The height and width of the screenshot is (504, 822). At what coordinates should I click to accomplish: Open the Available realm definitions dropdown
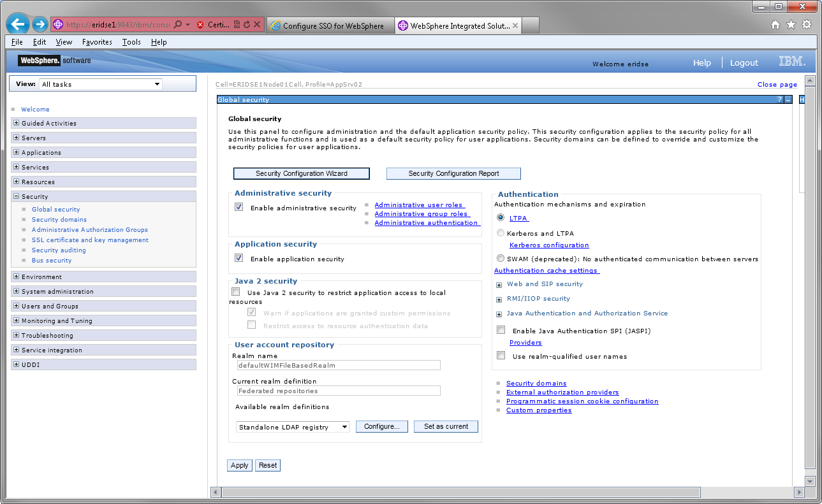point(293,427)
